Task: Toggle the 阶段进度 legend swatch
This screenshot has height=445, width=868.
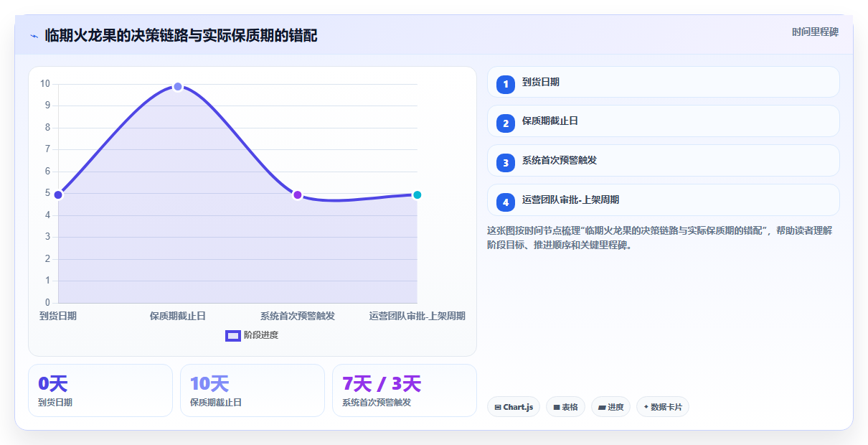Action: [x=233, y=335]
